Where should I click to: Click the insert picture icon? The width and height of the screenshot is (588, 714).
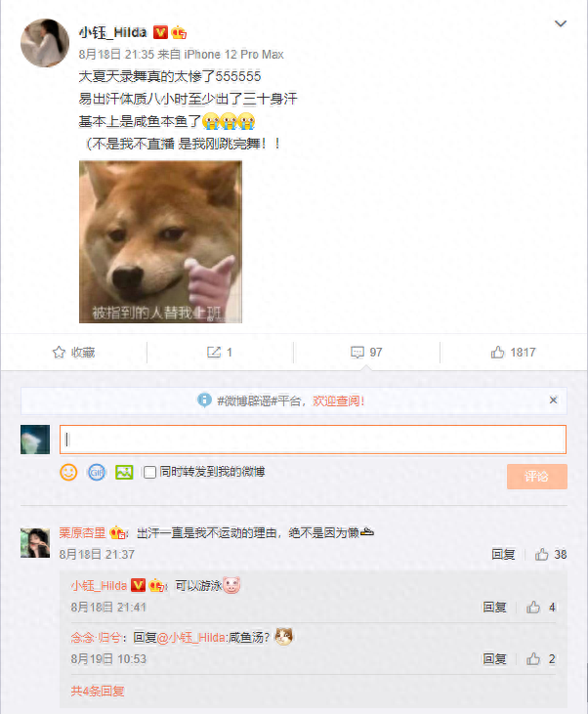[124, 472]
